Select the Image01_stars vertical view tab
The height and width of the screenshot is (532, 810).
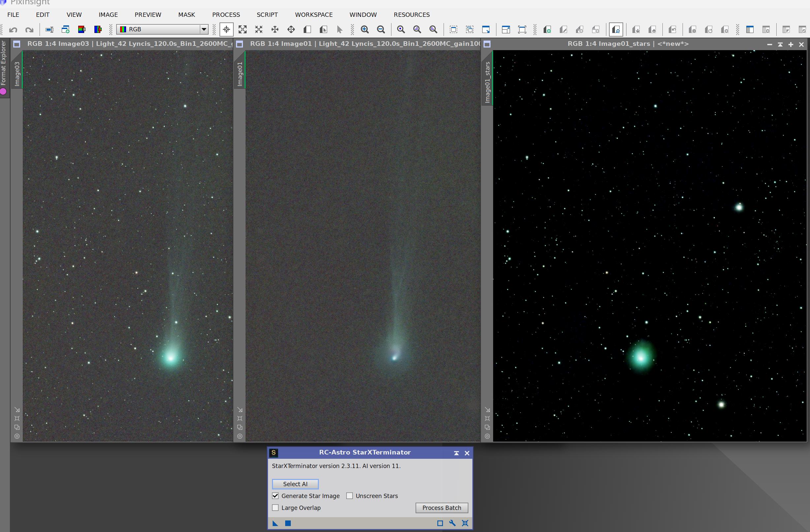(488, 82)
